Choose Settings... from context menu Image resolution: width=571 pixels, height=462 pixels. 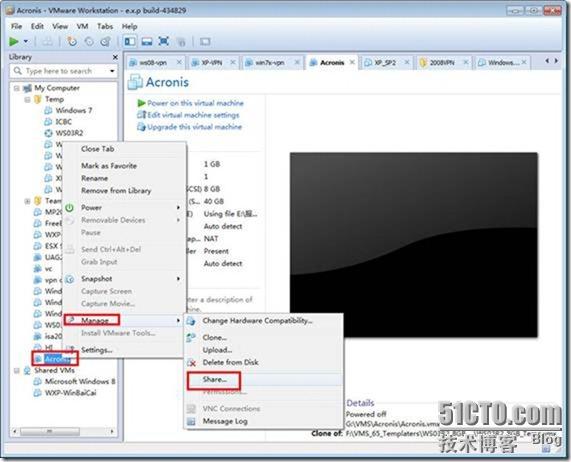pos(124,350)
